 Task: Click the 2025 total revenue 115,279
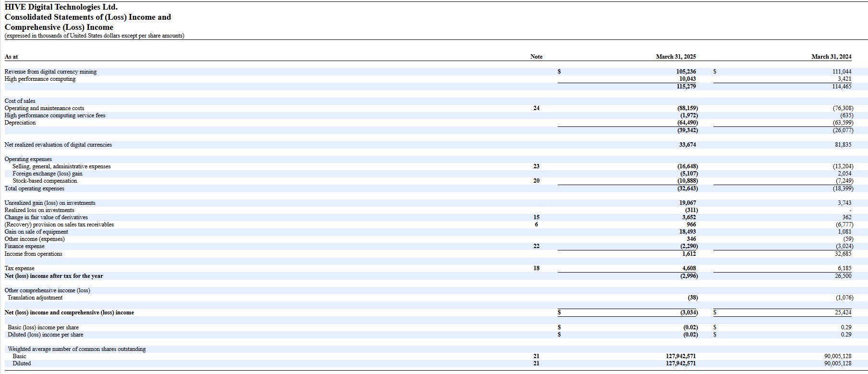coord(686,87)
